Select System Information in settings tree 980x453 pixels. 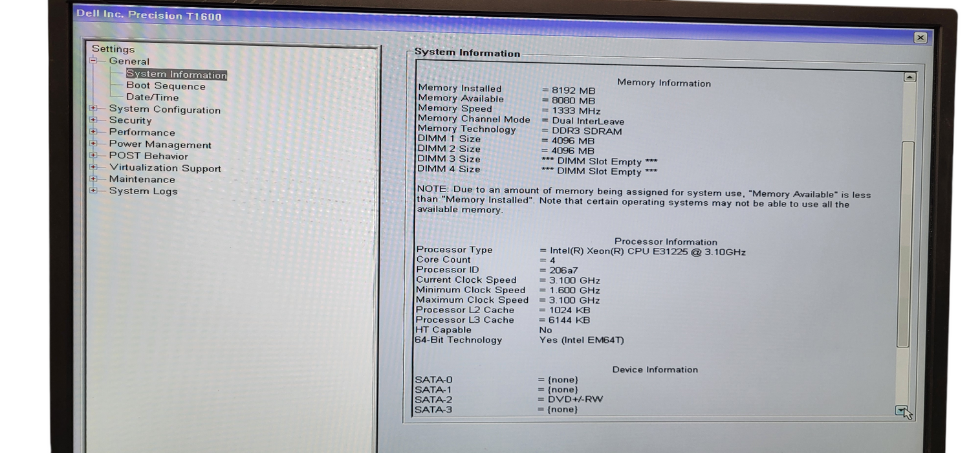(176, 74)
